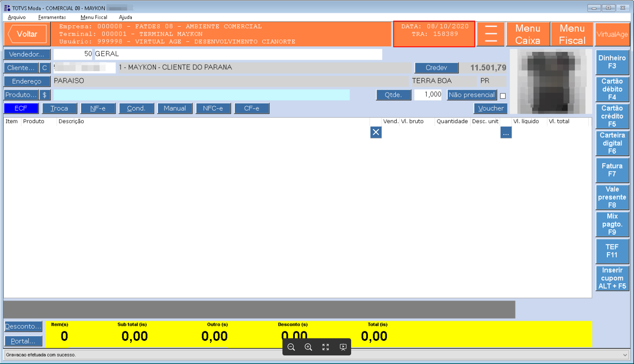Open the Voucher button
This screenshot has height=364, width=634.
(491, 108)
